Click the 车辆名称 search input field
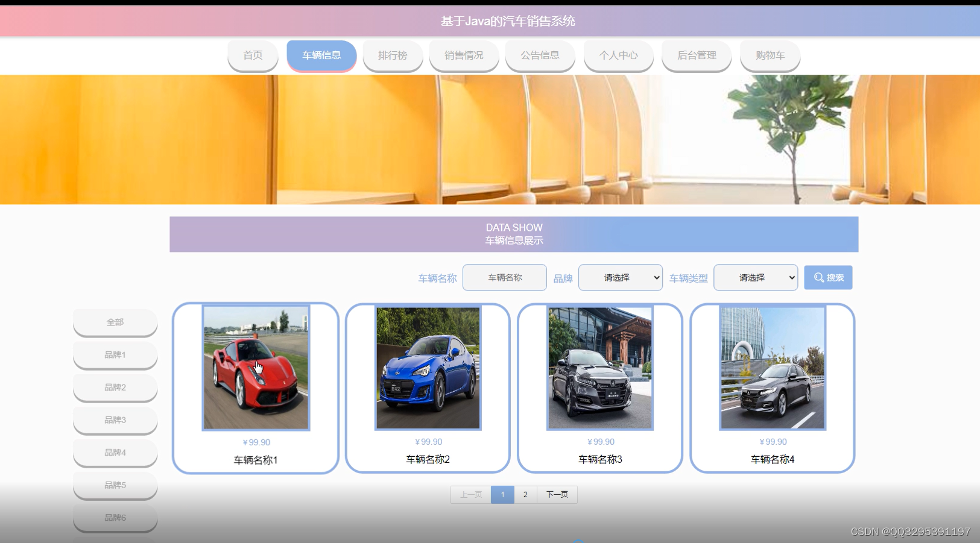The width and height of the screenshot is (980, 543). [x=505, y=278]
